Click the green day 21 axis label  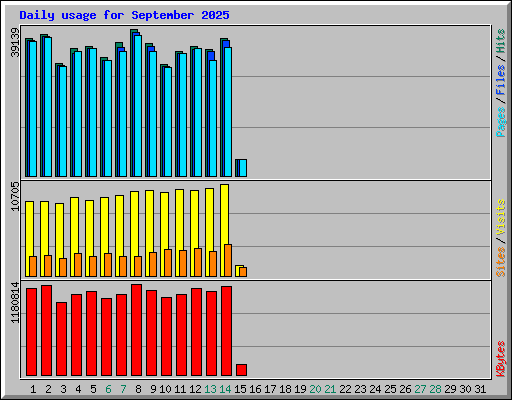(x=330, y=389)
